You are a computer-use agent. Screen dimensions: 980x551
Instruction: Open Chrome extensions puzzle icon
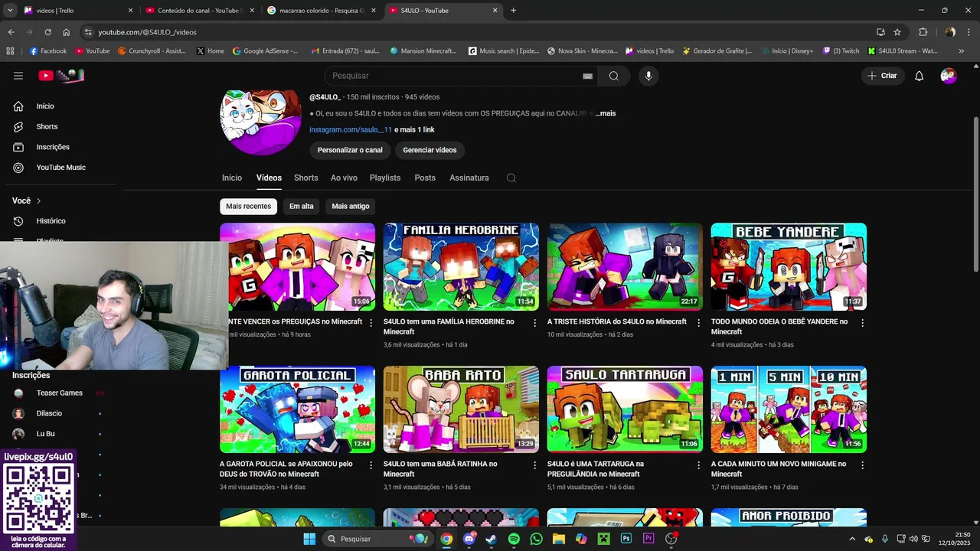tap(923, 32)
